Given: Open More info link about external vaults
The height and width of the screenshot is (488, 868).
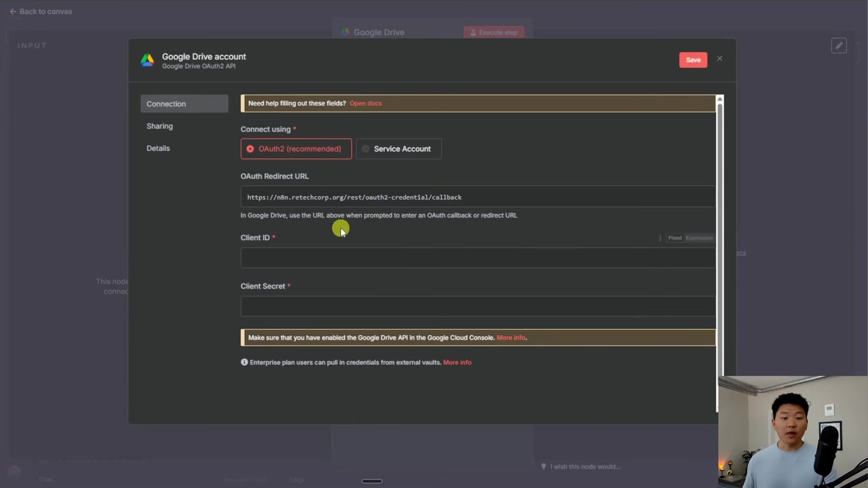Looking at the screenshot, I should 457,363.
